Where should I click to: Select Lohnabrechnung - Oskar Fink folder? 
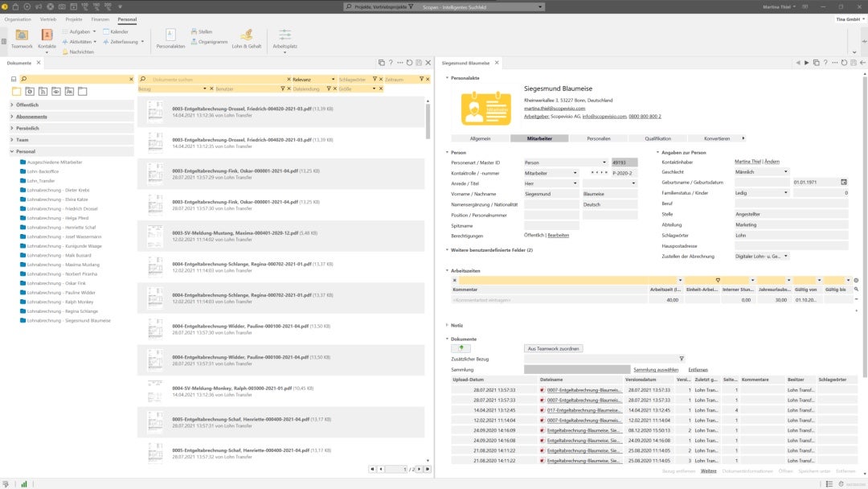pyautogui.click(x=55, y=283)
